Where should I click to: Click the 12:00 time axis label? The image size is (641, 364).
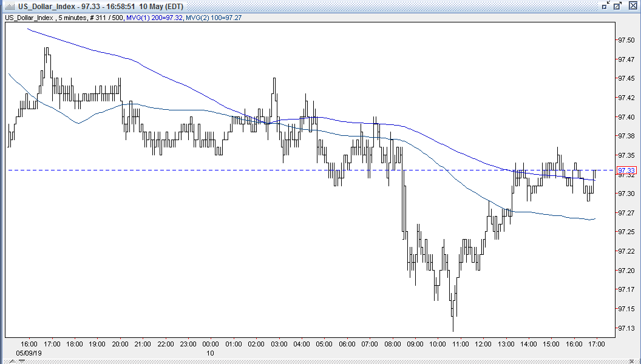483,344
